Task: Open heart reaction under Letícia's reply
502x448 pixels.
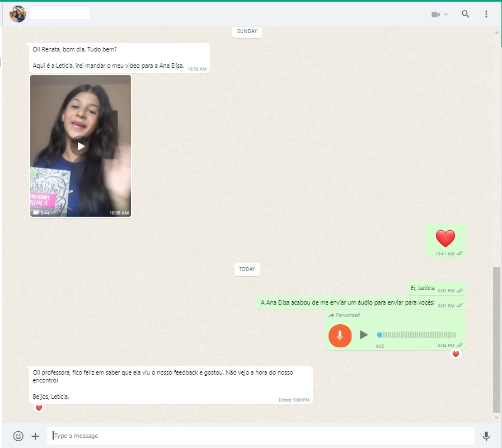Action: [39, 408]
